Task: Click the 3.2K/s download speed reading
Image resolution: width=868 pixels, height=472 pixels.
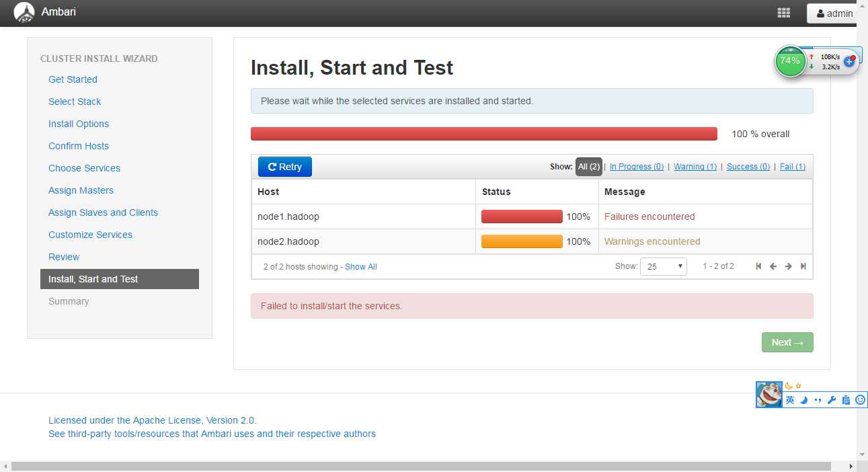Action: coord(831,67)
